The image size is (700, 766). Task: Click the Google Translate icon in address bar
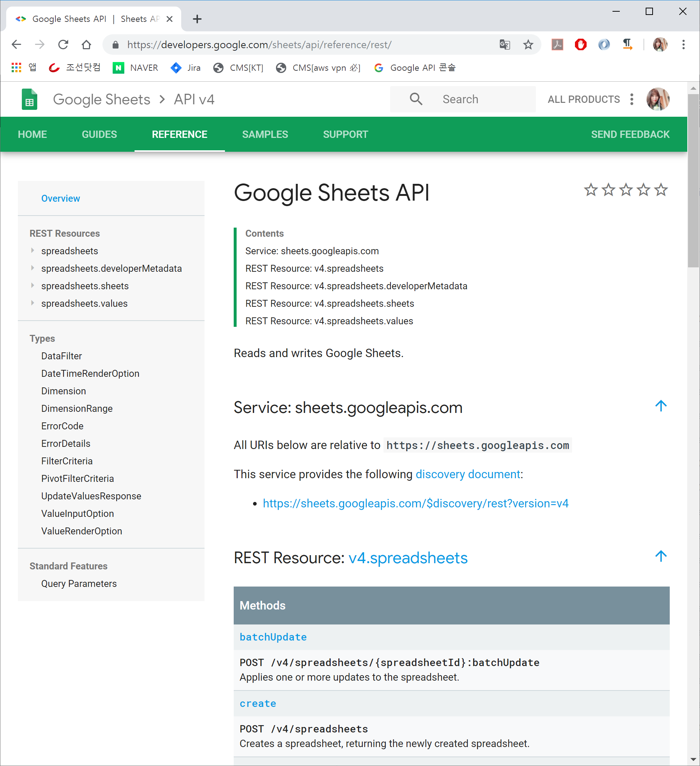(504, 45)
